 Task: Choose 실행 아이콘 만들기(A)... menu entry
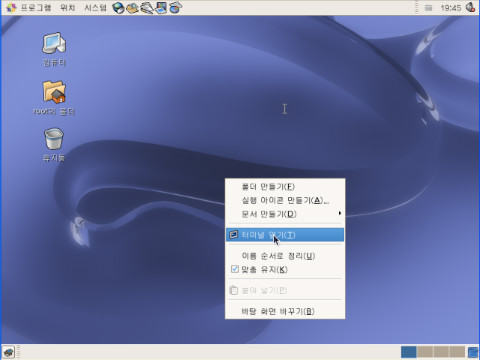tap(285, 200)
